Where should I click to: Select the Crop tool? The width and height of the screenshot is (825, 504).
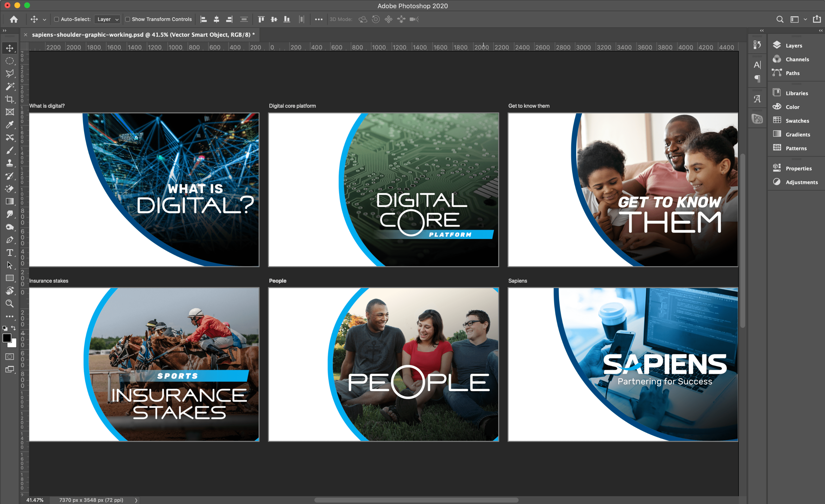coord(10,99)
